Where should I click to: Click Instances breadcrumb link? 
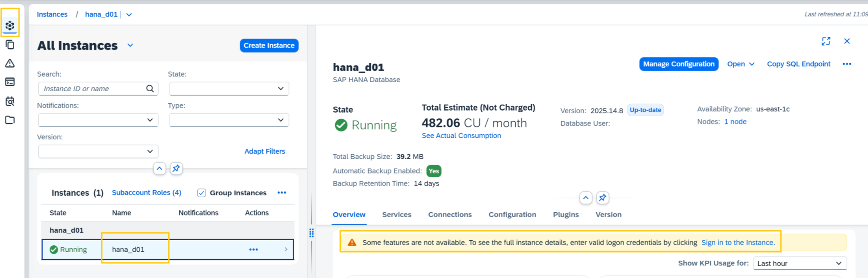click(x=52, y=15)
